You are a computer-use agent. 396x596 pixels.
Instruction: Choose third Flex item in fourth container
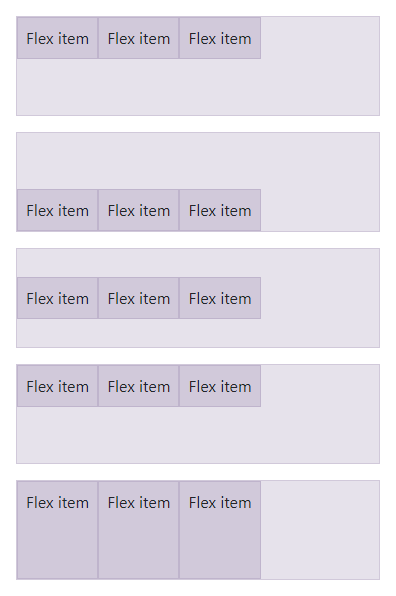tap(220, 386)
